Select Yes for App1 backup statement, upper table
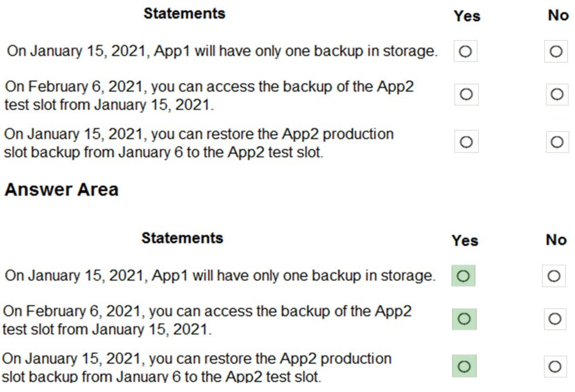The height and width of the screenshot is (392, 575). pos(465,52)
